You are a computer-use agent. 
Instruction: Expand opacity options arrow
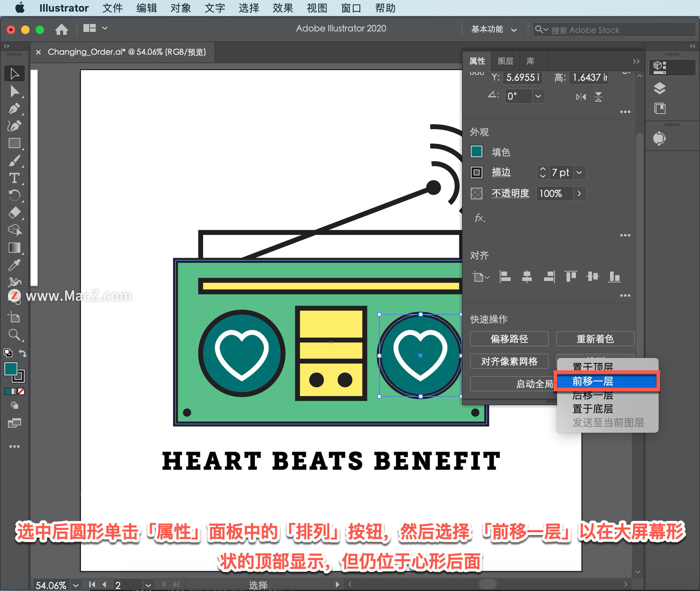(x=579, y=193)
